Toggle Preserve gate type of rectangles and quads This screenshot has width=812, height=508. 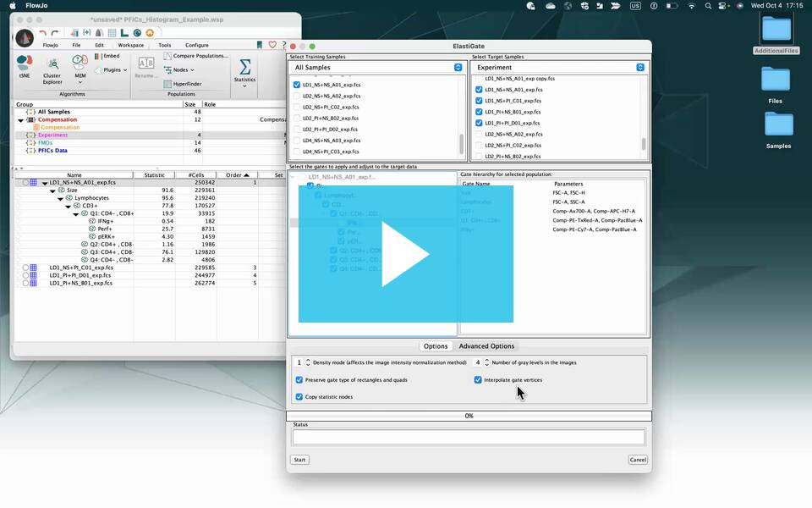point(299,380)
